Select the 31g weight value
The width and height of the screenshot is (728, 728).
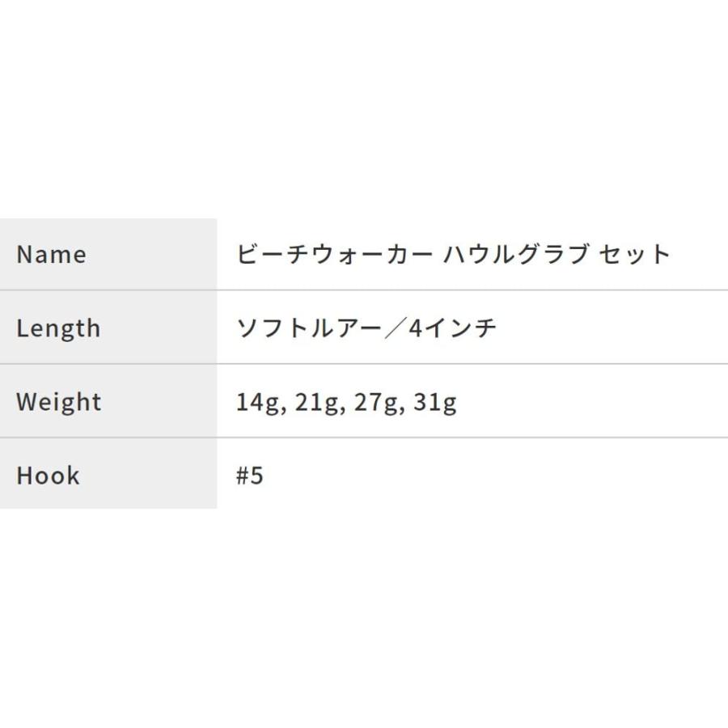(x=434, y=402)
